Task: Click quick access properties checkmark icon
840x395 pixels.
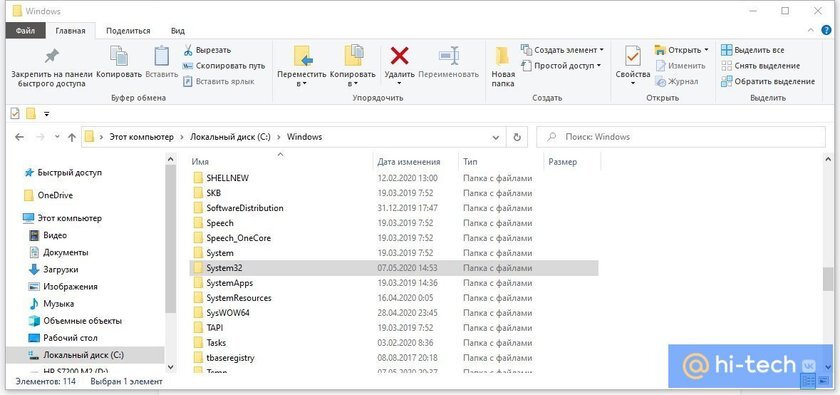Action: [x=16, y=114]
